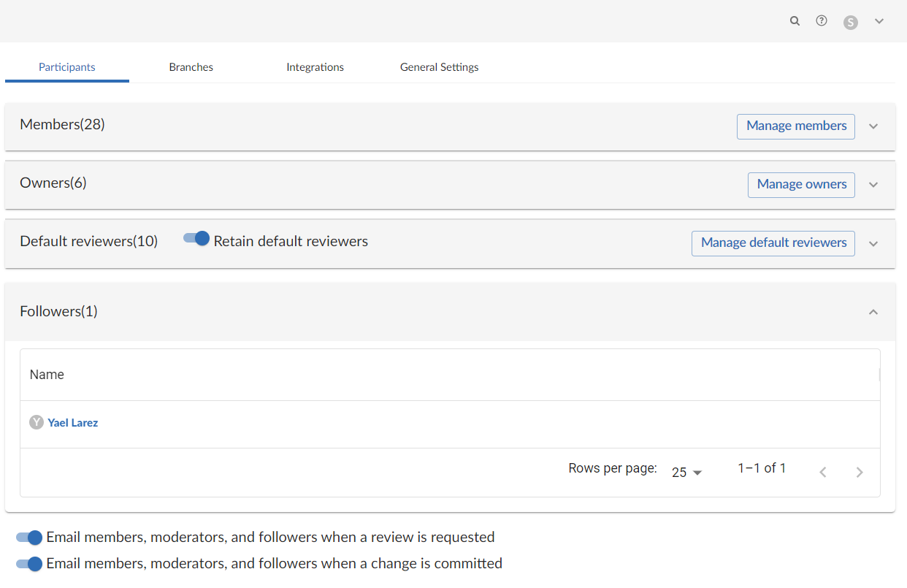Switch to the Branches tab
Viewport: 907px width, 588px height.
coord(191,66)
